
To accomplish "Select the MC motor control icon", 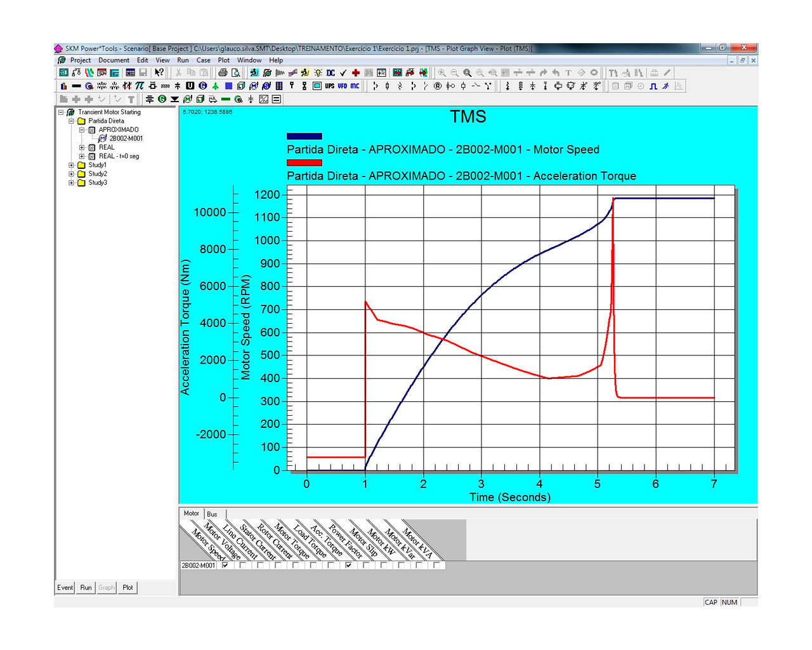I will (355, 86).
